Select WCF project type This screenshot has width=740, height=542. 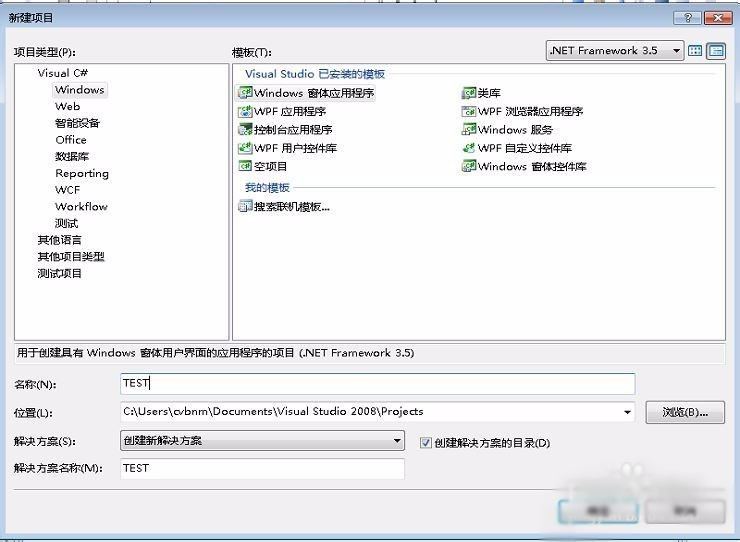[67, 190]
